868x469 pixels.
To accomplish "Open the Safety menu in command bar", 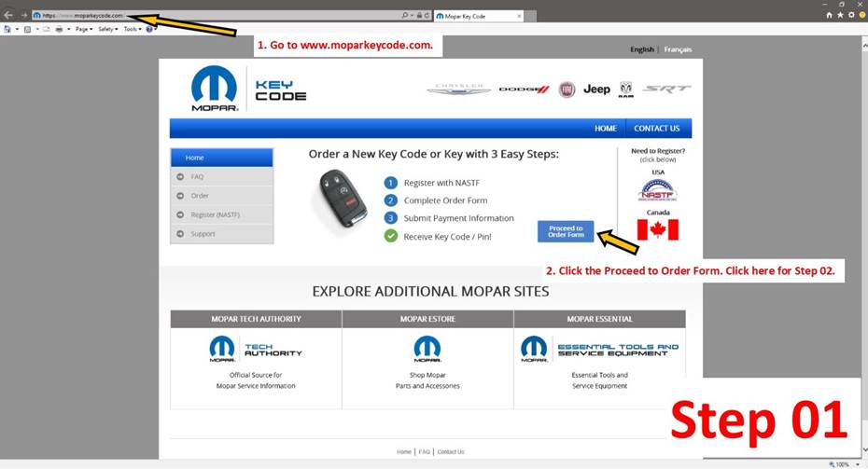I will click(x=108, y=29).
